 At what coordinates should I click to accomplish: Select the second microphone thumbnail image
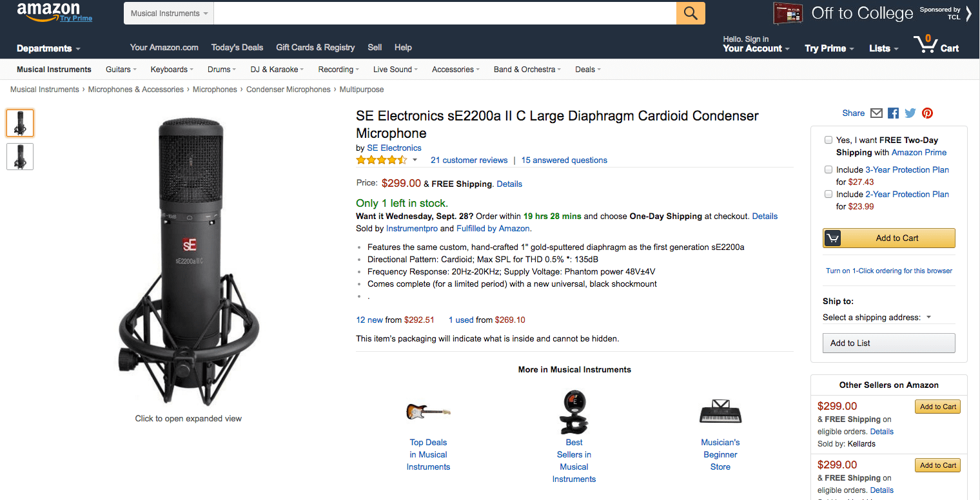point(20,157)
